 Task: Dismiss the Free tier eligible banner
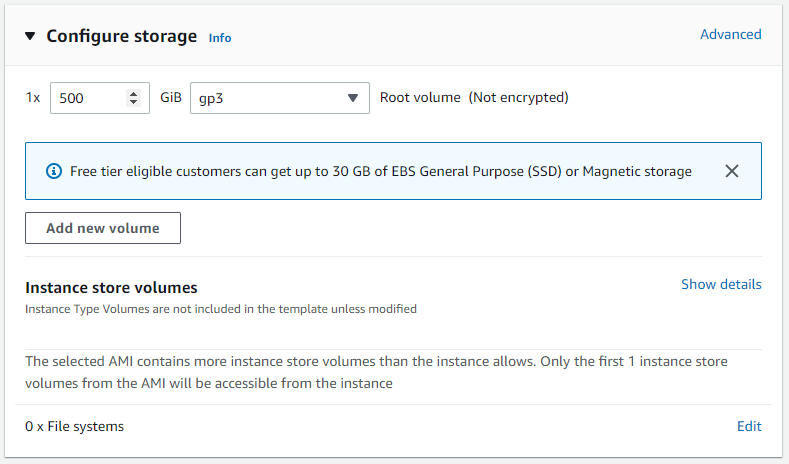(x=731, y=171)
